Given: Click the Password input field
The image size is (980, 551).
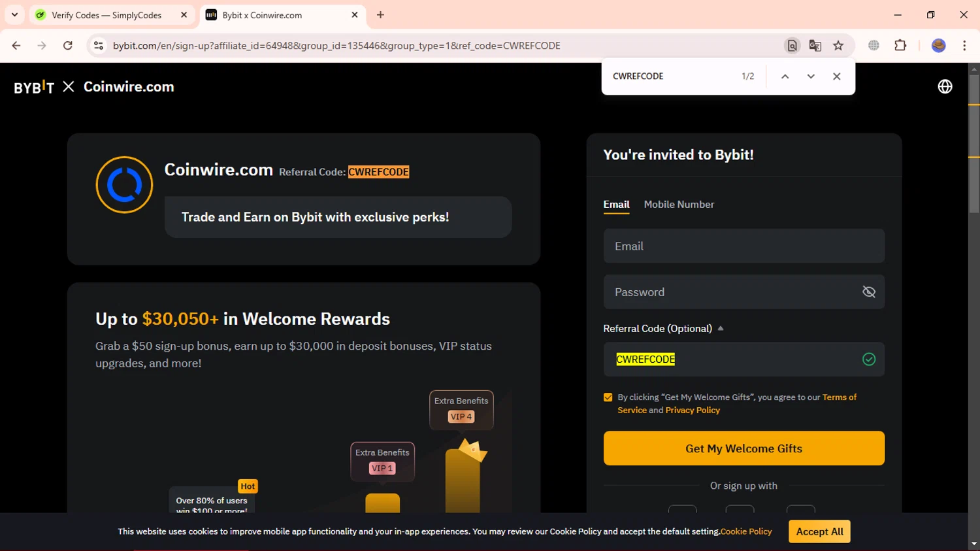Looking at the screenshot, I should (x=744, y=292).
